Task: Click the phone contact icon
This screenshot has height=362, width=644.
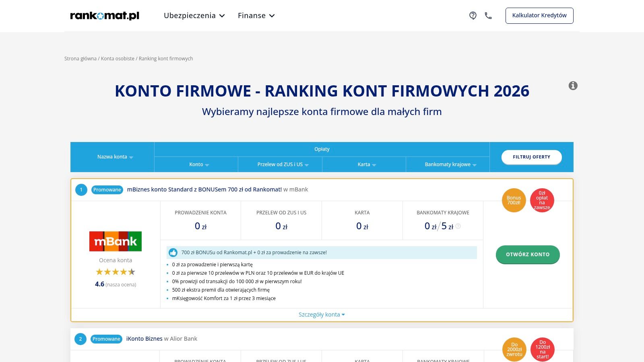Action: click(x=488, y=16)
